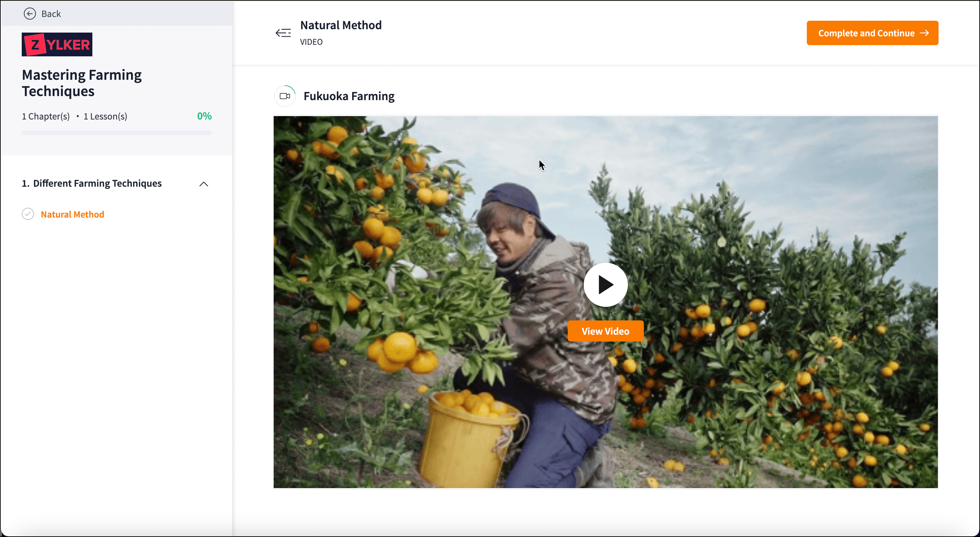This screenshot has width=980, height=537.
Task: Click the Back arrow circle icon
Action: [30, 14]
